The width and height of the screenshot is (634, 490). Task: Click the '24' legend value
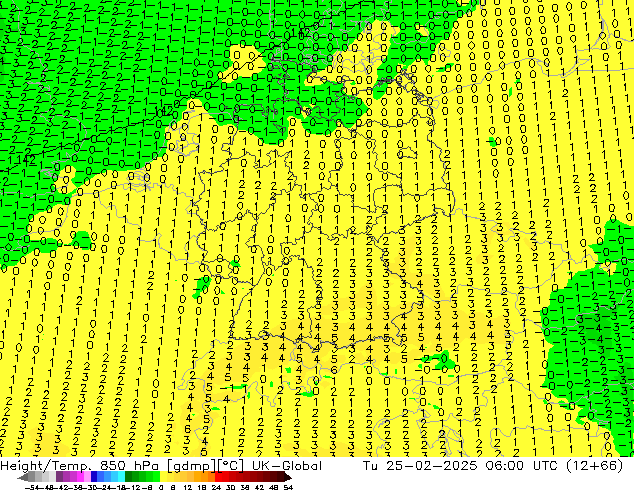tap(216, 487)
